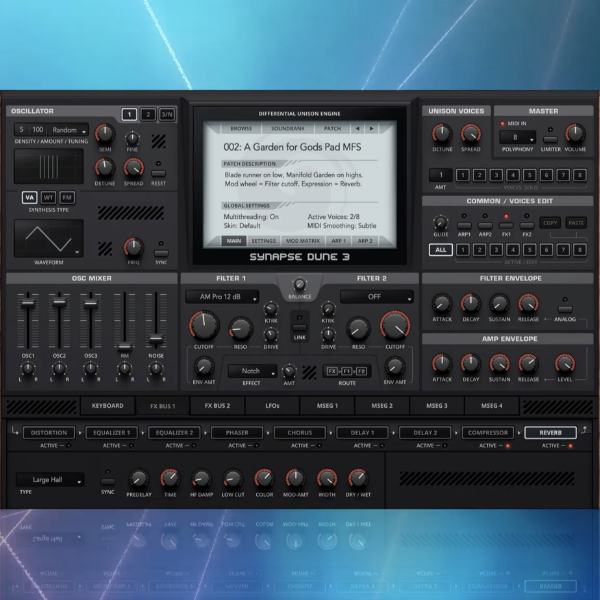Click the Filter 1 Cutoff knob
Viewport: 600px width, 600px height.
tap(204, 326)
